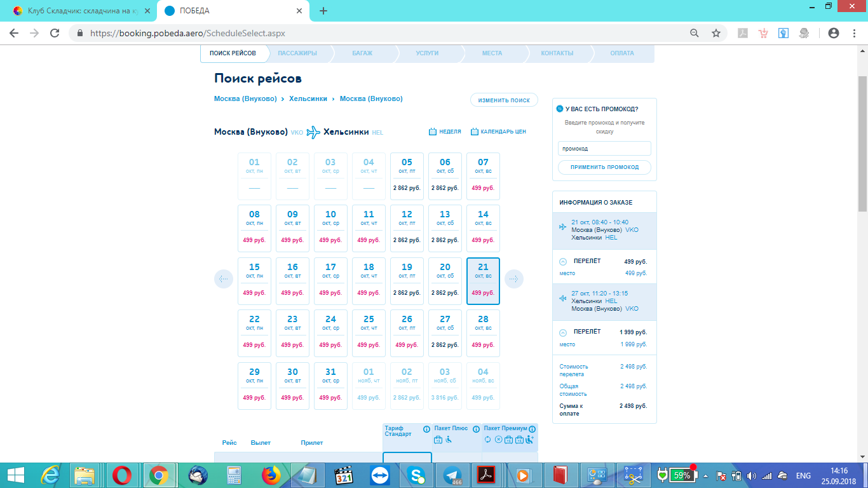
Task: Collapse the outbound ПЕРЕЛЁТ 499 руб. section
Action: pyautogui.click(x=563, y=262)
